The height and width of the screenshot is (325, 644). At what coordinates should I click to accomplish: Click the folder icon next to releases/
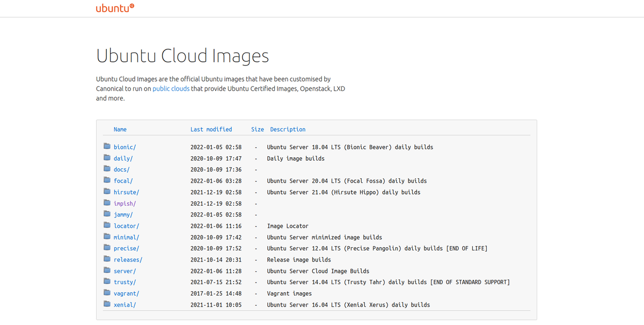[x=107, y=259]
